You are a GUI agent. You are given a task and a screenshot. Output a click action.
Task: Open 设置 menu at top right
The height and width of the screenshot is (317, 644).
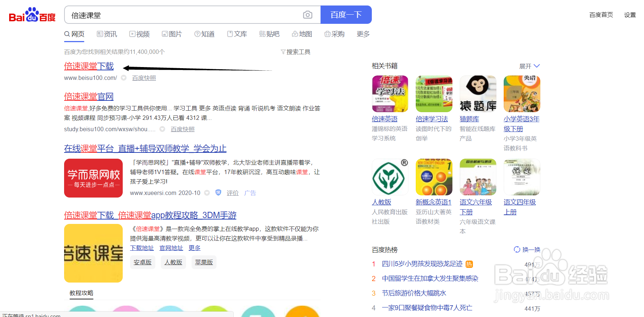click(x=630, y=15)
